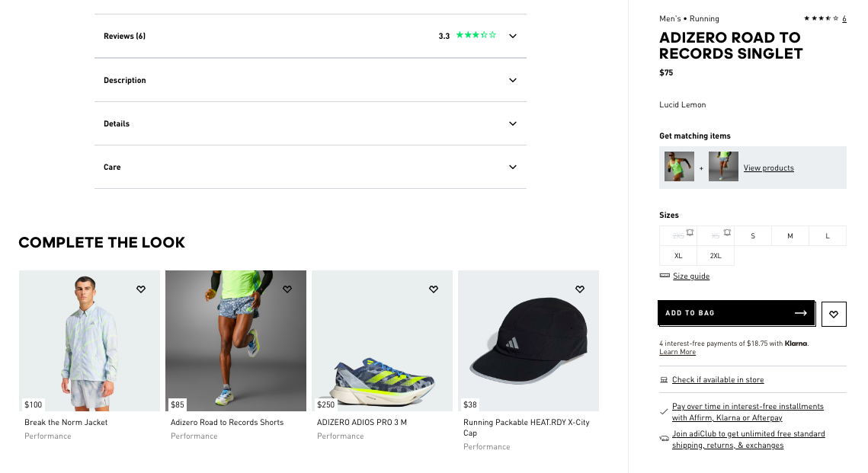The height and width of the screenshot is (473, 868).
Task: Click the Lucid Lemon color name
Action: [683, 104]
